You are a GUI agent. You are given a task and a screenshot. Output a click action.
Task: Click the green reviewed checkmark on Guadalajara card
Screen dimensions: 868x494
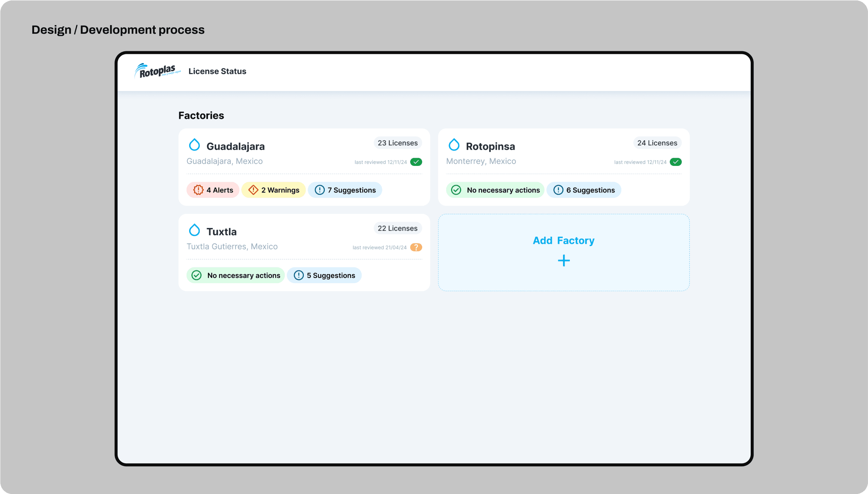[x=416, y=162]
